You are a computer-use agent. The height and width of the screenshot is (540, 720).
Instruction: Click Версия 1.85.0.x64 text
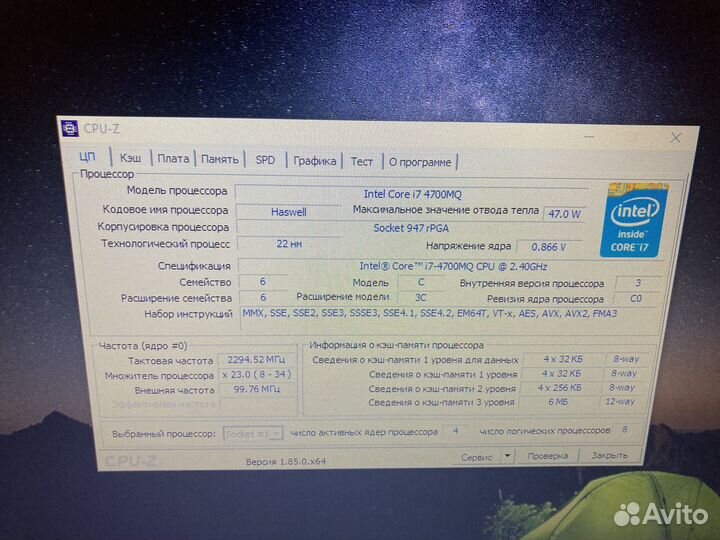pos(286,461)
